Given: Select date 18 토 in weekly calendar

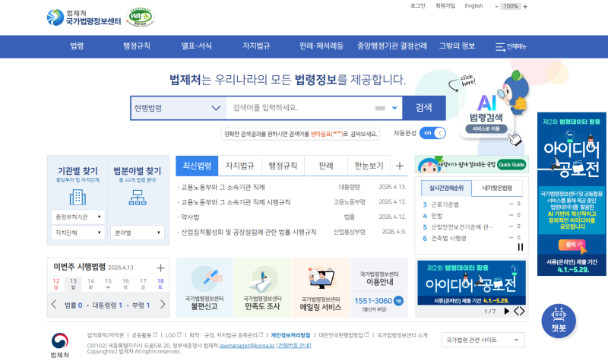Looking at the screenshot, I should pyautogui.click(x=160, y=283).
